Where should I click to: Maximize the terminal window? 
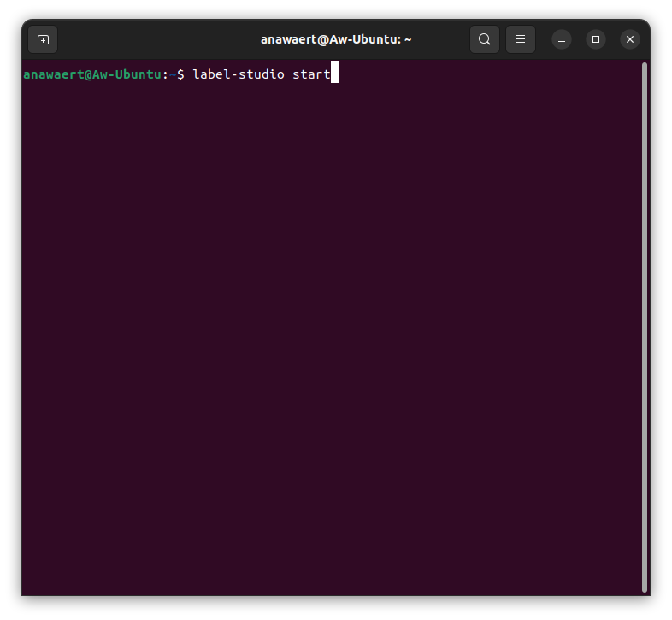(596, 39)
